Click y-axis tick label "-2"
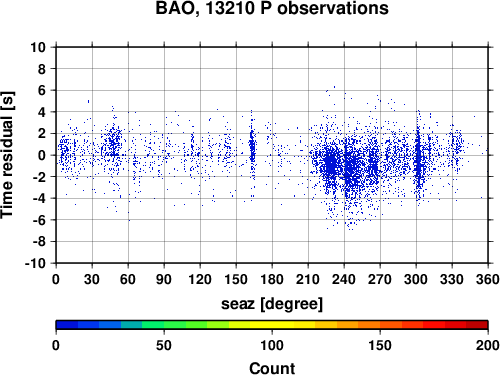 [39, 177]
